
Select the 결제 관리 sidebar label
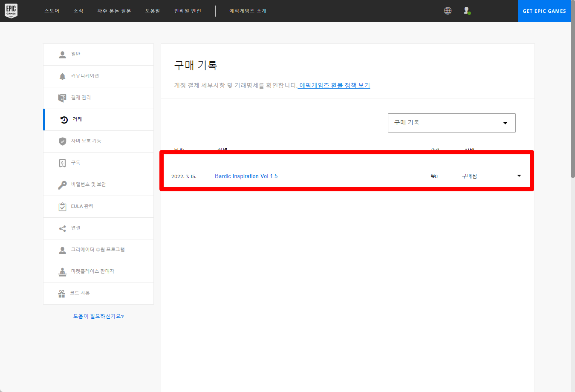coord(81,98)
